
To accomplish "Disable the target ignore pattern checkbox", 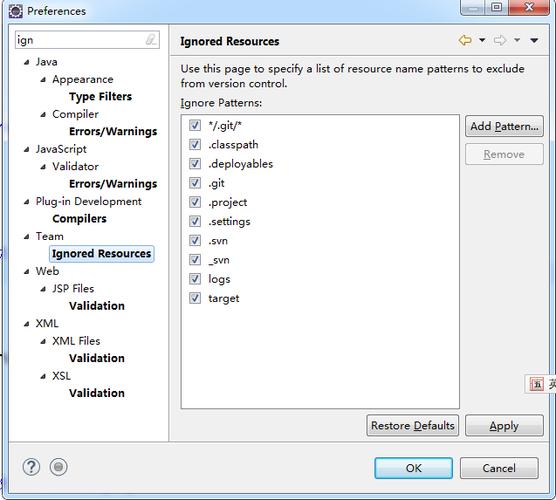I will tap(195, 298).
